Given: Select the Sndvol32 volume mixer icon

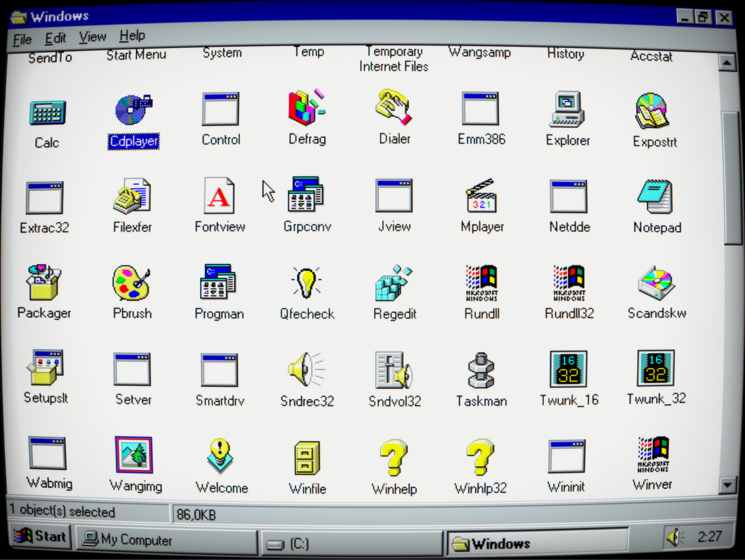Looking at the screenshot, I should [394, 370].
